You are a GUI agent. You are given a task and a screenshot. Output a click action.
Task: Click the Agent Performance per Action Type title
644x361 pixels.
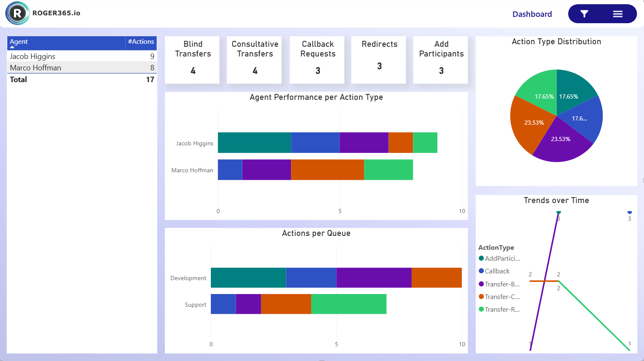tap(316, 97)
